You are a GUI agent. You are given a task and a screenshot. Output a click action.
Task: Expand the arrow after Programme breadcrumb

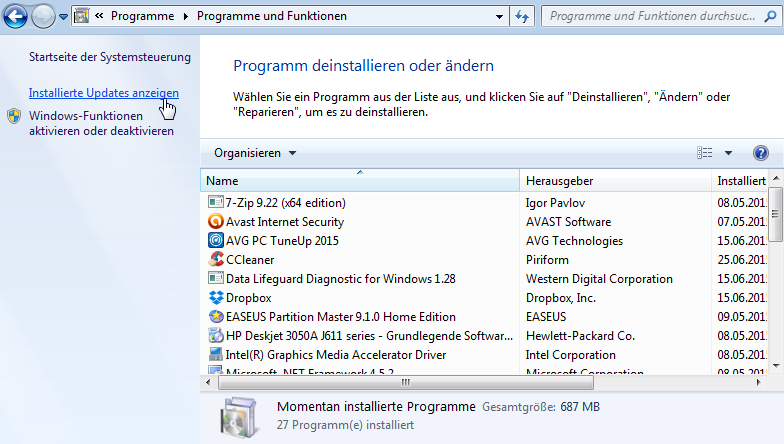[x=186, y=16]
